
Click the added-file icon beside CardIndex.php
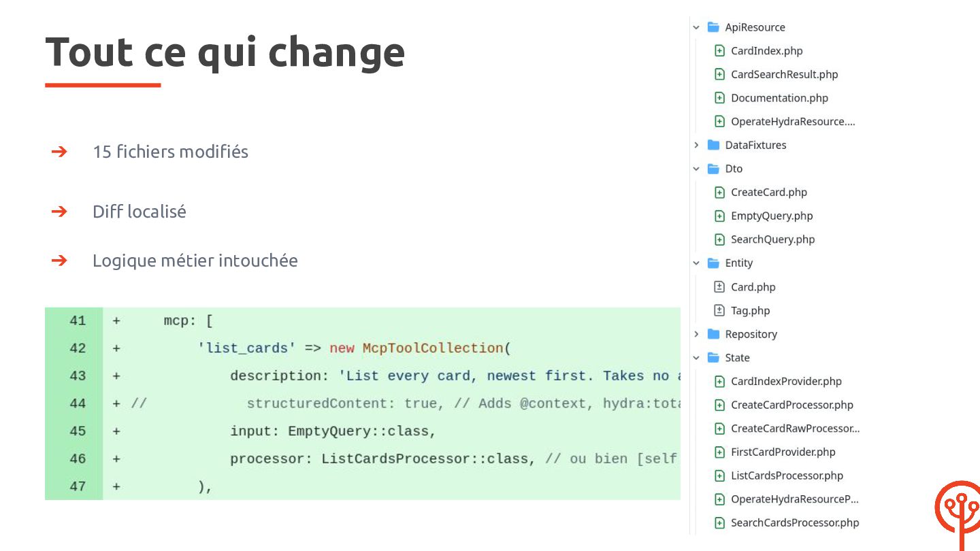pyautogui.click(x=719, y=51)
